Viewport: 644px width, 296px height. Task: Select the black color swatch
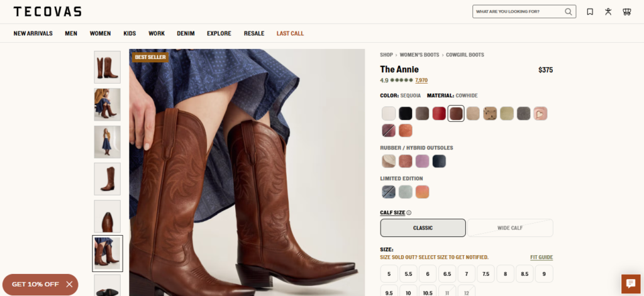tap(406, 113)
